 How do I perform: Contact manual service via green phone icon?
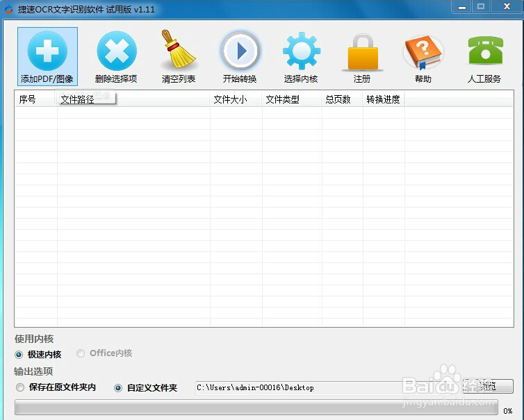pos(486,50)
